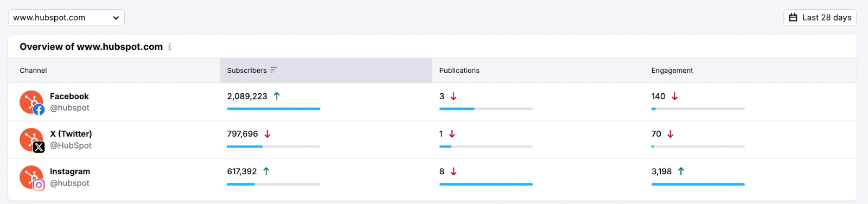Open the Facebook channel name
This screenshot has width=868, height=204.
pyautogui.click(x=69, y=96)
